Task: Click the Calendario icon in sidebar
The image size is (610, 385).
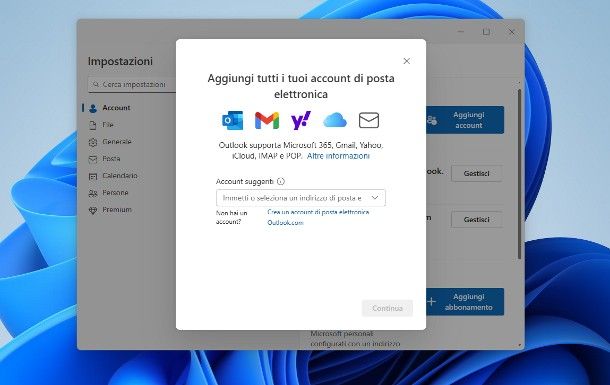Action: pyautogui.click(x=93, y=176)
